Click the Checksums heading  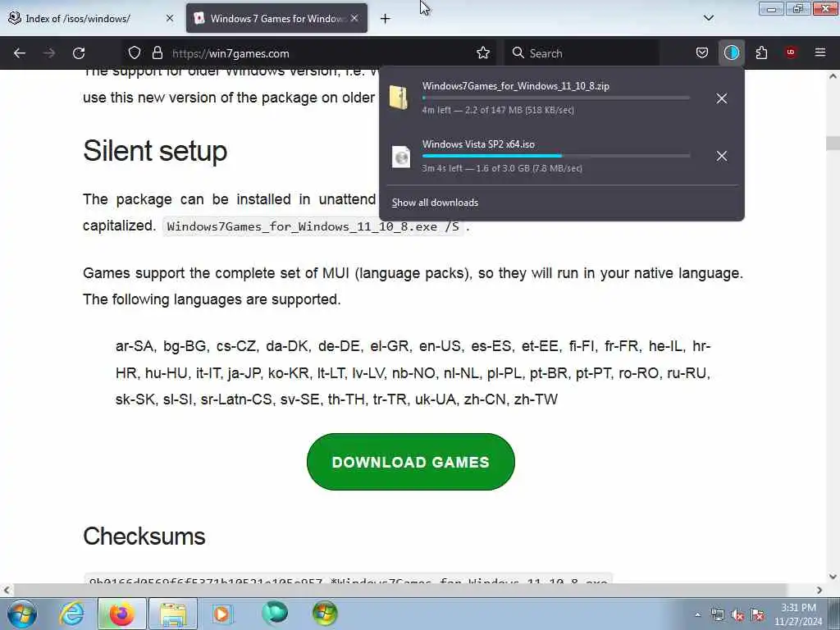click(144, 536)
